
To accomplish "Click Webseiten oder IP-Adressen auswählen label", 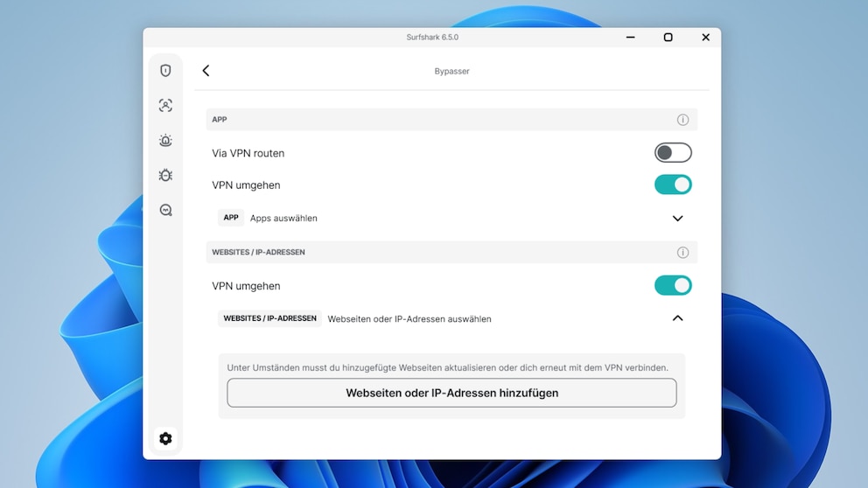I will pyautogui.click(x=409, y=318).
